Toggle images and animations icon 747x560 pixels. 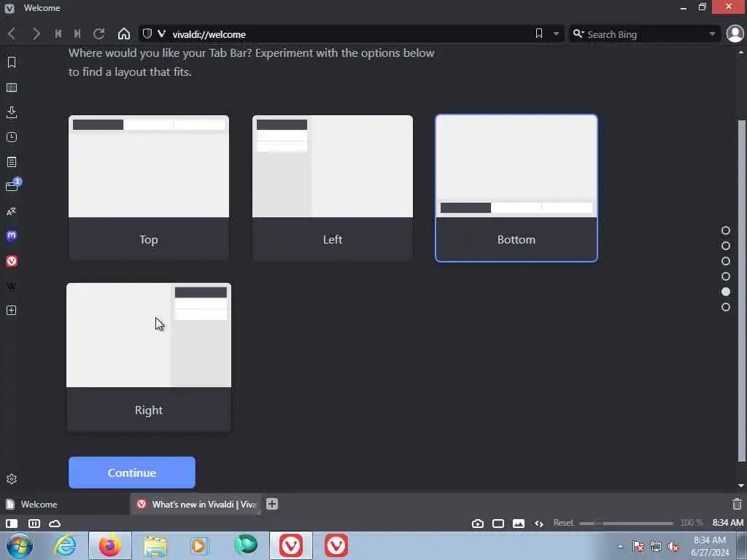click(519, 524)
